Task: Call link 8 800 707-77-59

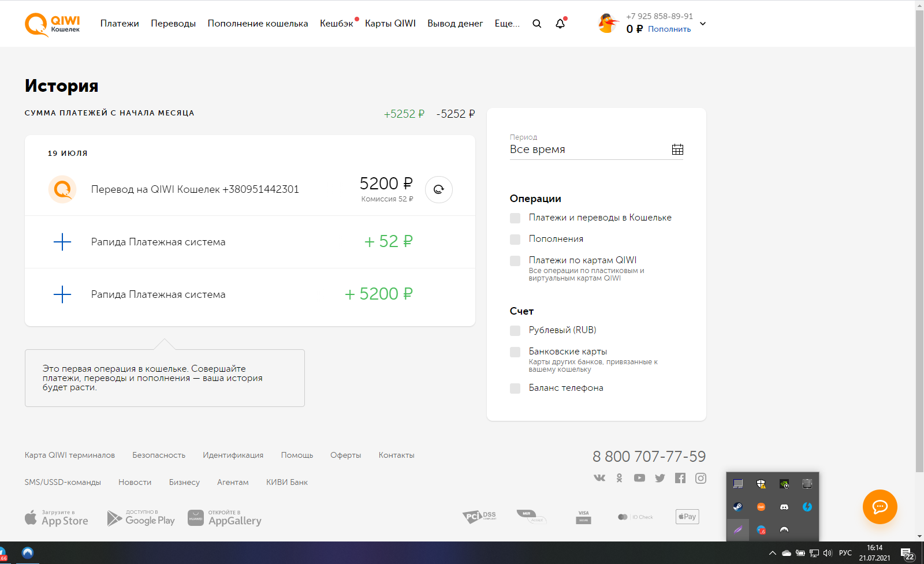Action: click(x=649, y=457)
